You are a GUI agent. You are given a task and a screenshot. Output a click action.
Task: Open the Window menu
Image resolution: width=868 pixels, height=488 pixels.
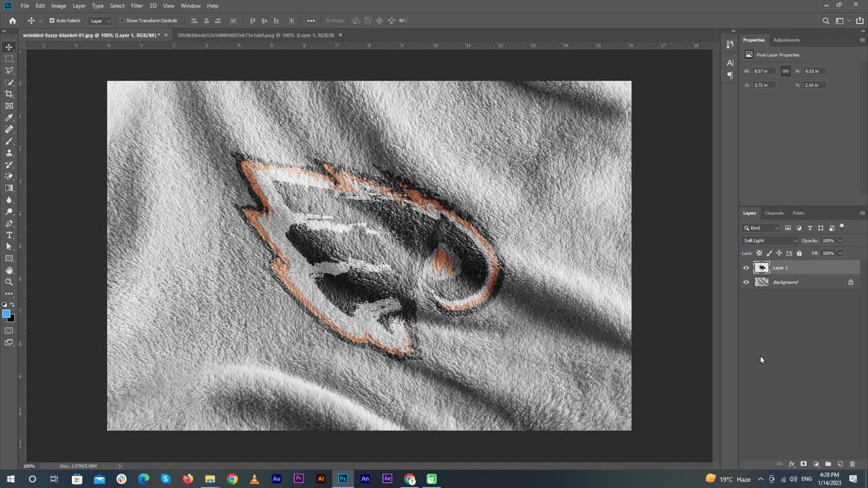tap(191, 5)
